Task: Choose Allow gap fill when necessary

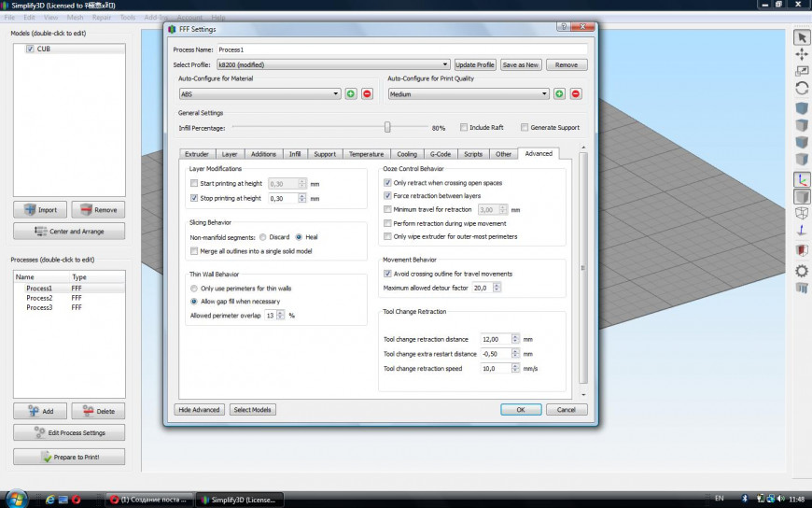Action: click(194, 302)
